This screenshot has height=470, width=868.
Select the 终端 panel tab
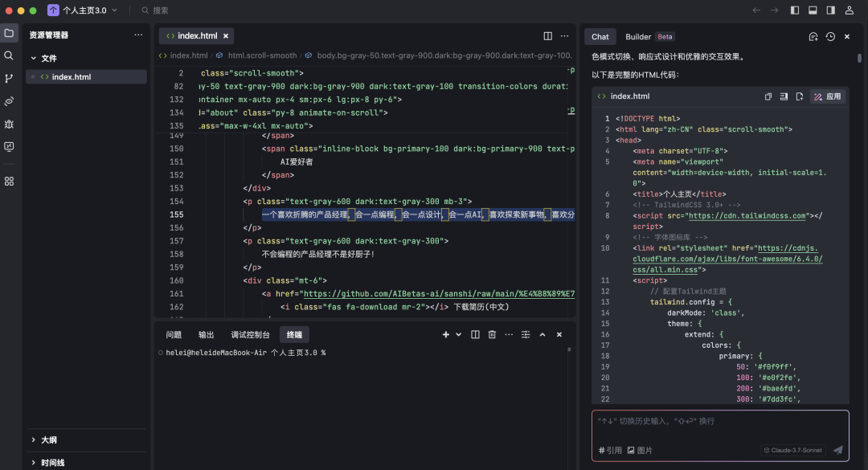[294, 334]
